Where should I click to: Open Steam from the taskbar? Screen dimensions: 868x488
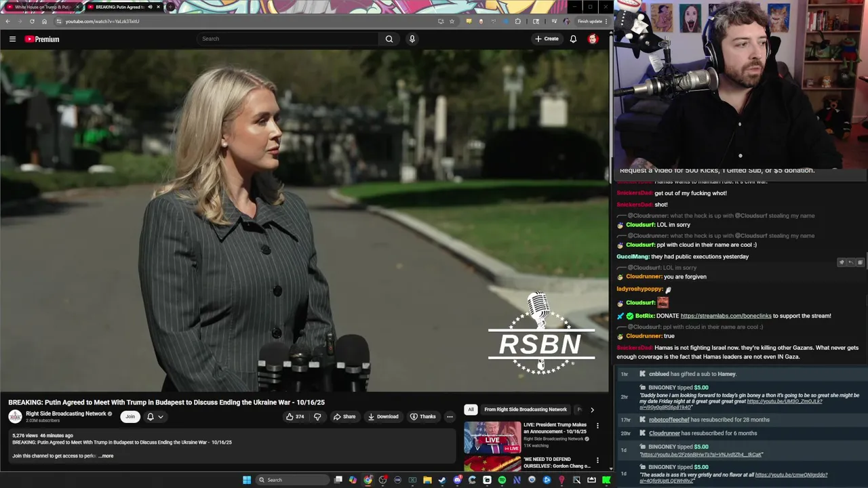pyautogui.click(x=442, y=480)
